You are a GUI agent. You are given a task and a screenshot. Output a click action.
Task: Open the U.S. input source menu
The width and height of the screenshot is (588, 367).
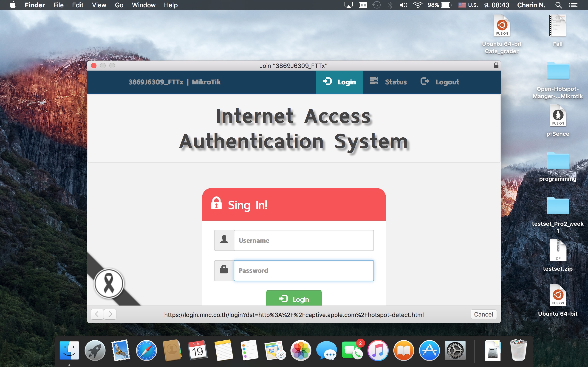(x=468, y=5)
